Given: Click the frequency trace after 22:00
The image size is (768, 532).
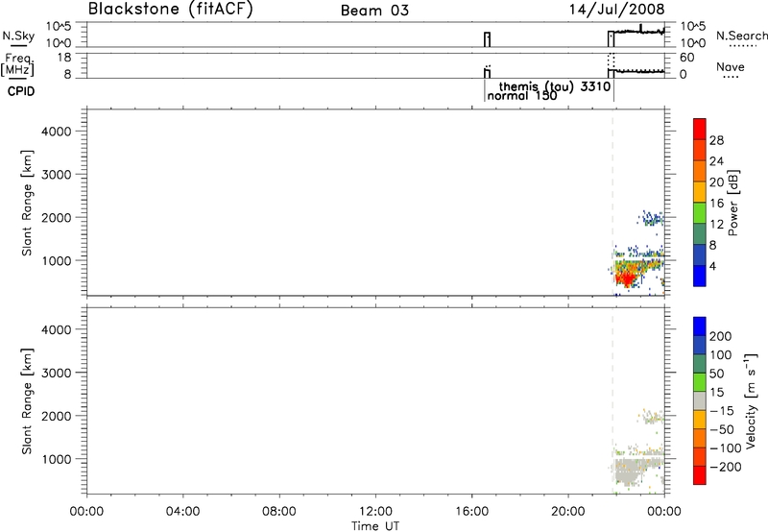Looking at the screenshot, I should (x=639, y=71).
